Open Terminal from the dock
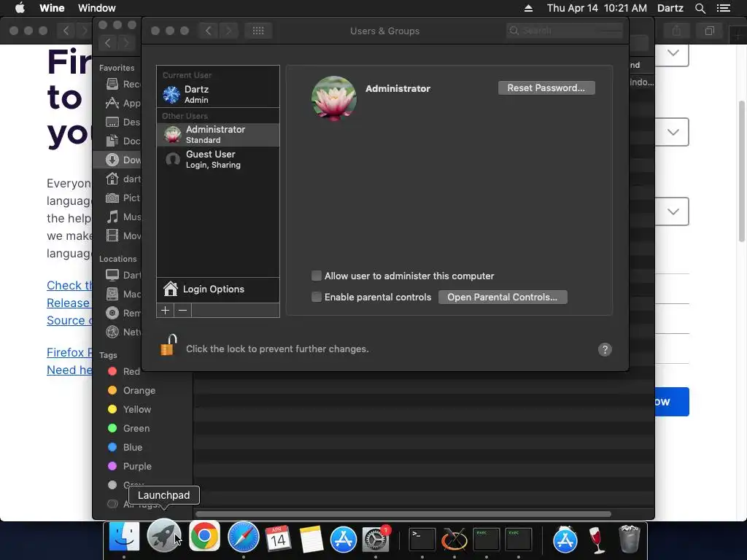747x560 pixels. (422, 539)
